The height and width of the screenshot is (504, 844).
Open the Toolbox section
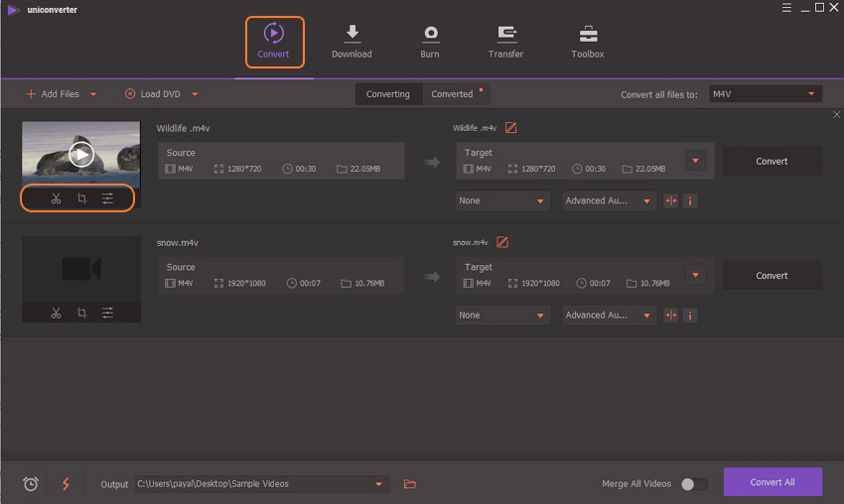[587, 41]
